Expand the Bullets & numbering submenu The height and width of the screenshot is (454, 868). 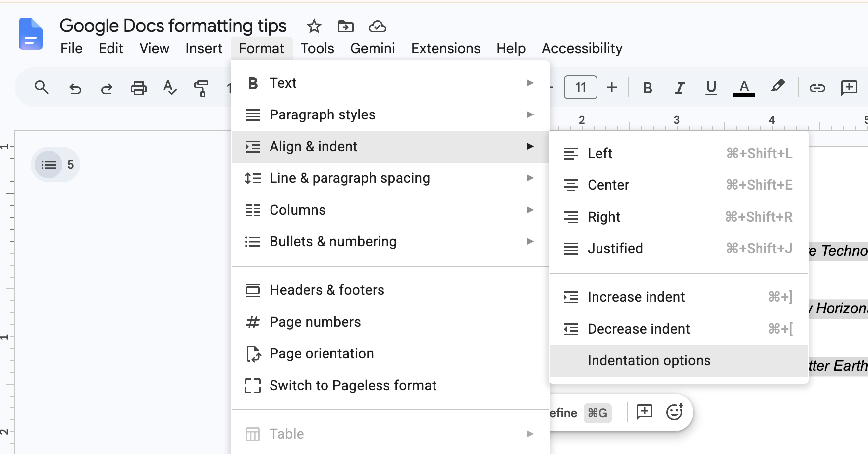tap(390, 242)
